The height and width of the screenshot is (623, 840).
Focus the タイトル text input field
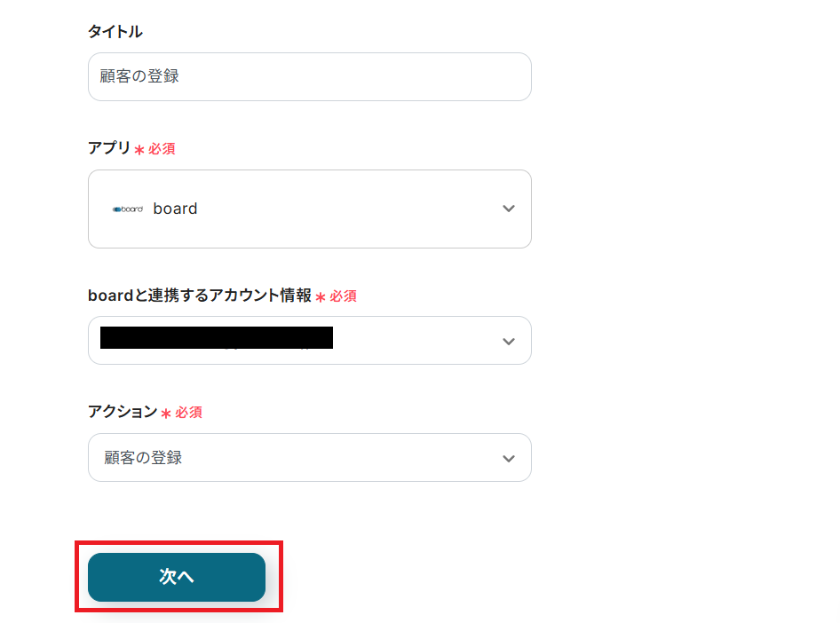pyautogui.click(x=309, y=77)
